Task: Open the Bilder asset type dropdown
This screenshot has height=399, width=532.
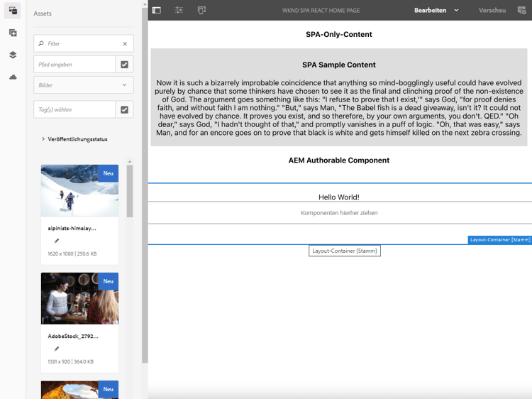Action: point(84,85)
